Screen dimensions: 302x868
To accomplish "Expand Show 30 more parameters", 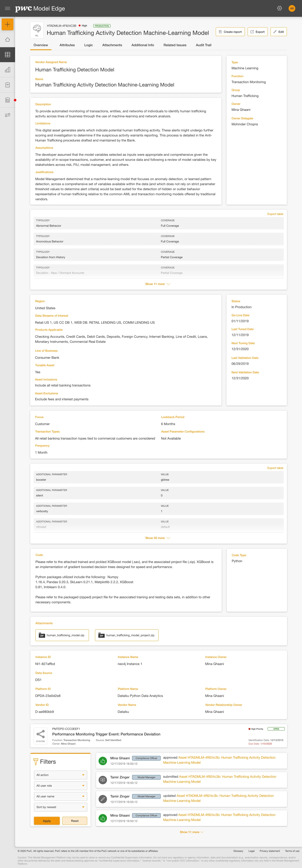I will click(158, 538).
